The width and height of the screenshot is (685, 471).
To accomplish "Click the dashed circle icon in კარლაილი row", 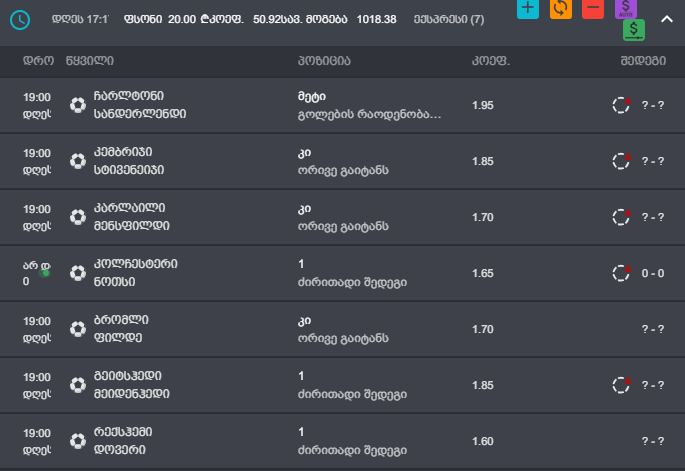I will point(621,217).
